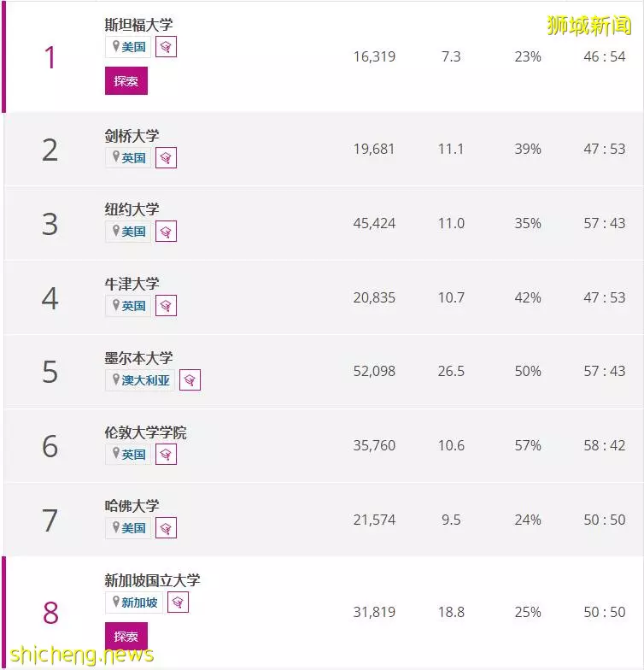Click graduation cap icon for 牛津大学

[166, 306]
